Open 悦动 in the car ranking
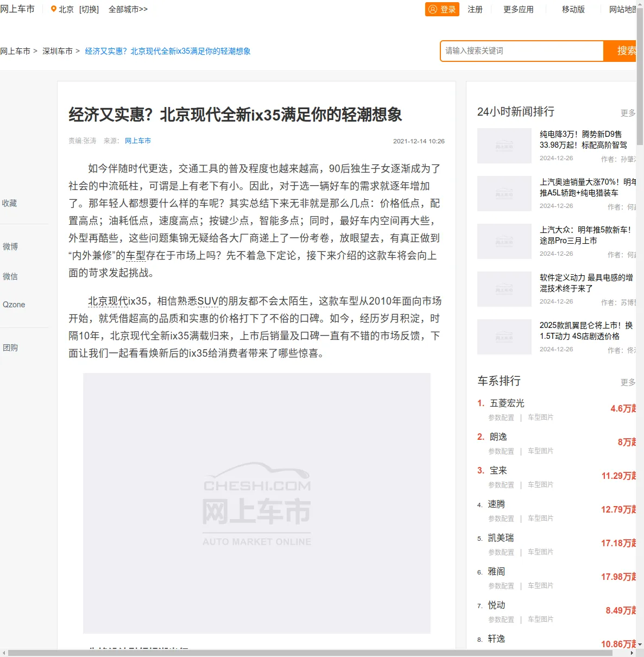Screen dimensions: 644x657 point(496,605)
